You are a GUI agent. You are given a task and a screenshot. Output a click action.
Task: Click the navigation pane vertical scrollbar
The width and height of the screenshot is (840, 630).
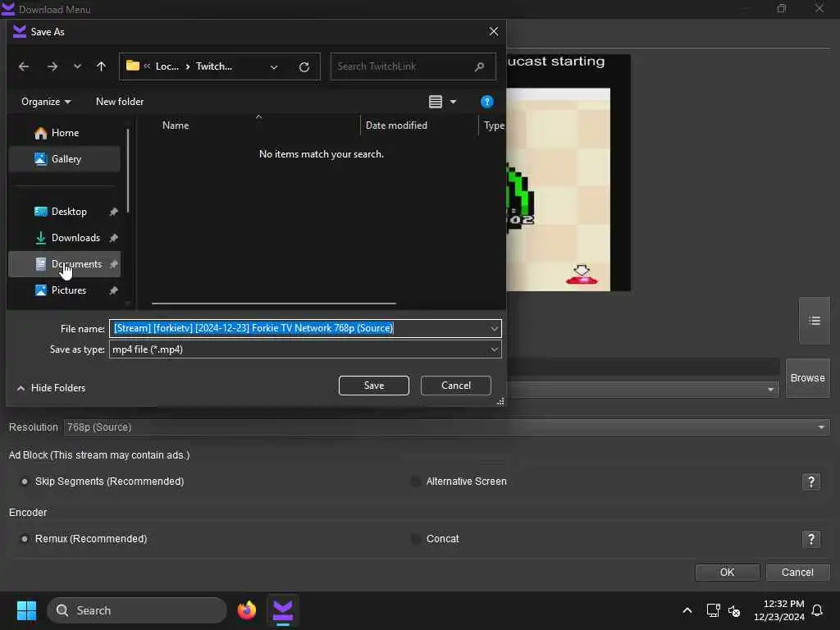pyautogui.click(x=127, y=171)
